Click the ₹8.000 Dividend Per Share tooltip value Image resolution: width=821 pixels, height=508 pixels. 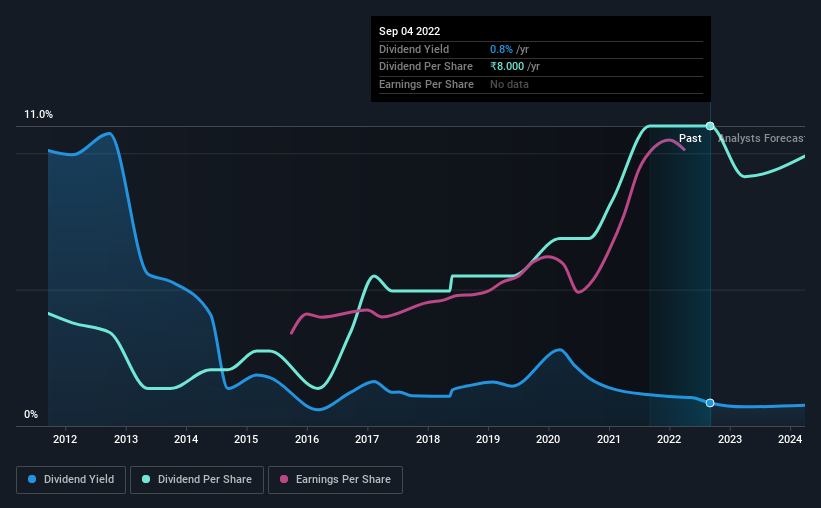pyautogui.click(x=507, y=67)
